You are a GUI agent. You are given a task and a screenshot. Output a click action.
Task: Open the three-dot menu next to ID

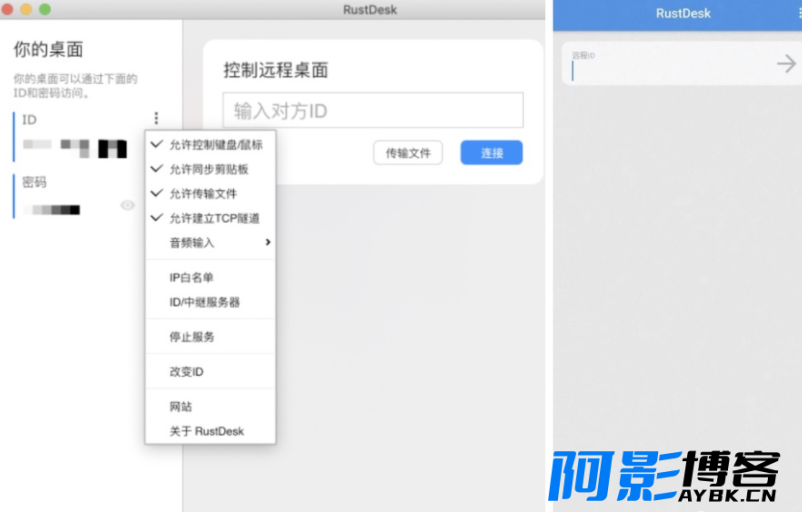pos(157,118)
